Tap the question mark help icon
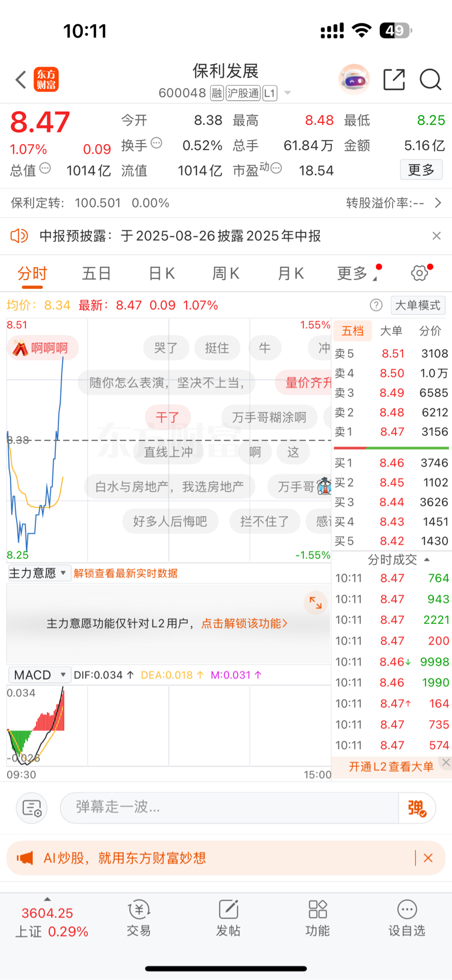 [376, 305]
